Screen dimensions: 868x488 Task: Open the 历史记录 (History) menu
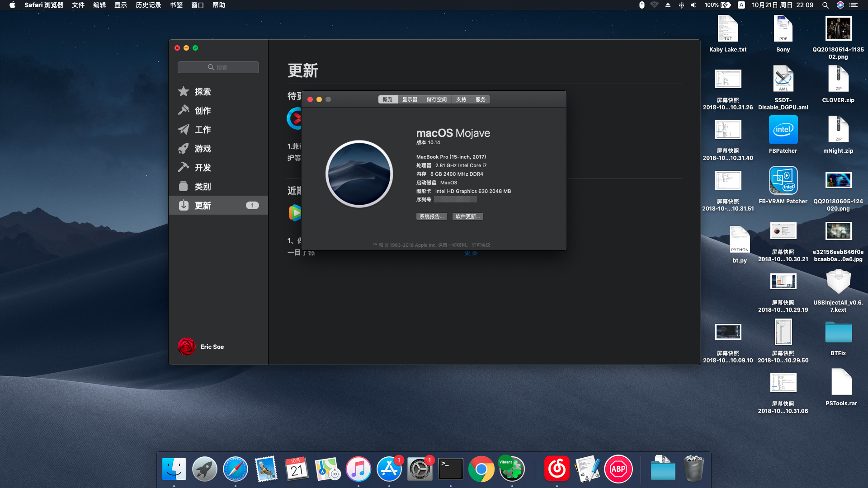[148, 5]
